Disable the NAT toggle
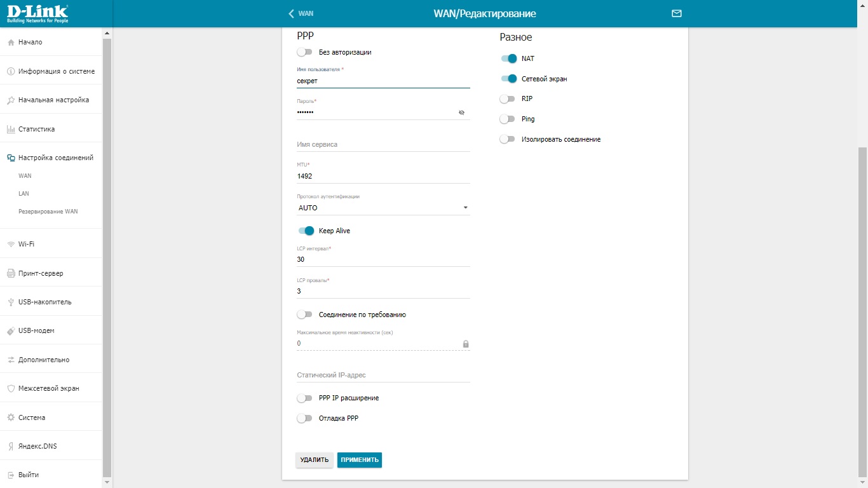Image resolution: width=868 pixels, height=488 pixels. (x=508, y=58)
